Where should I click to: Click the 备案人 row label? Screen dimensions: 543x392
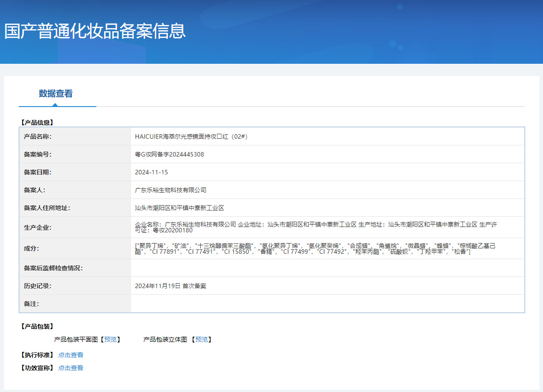click(x=34, y=190)
